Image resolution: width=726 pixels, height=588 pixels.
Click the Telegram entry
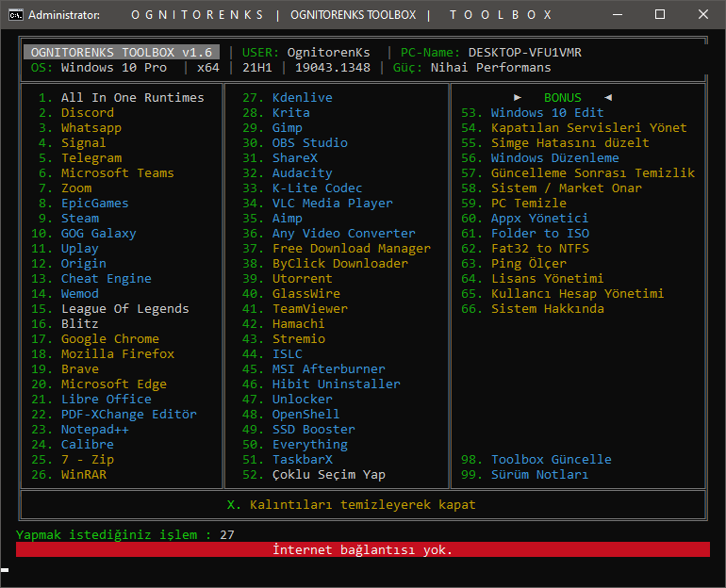click(91, 158)
